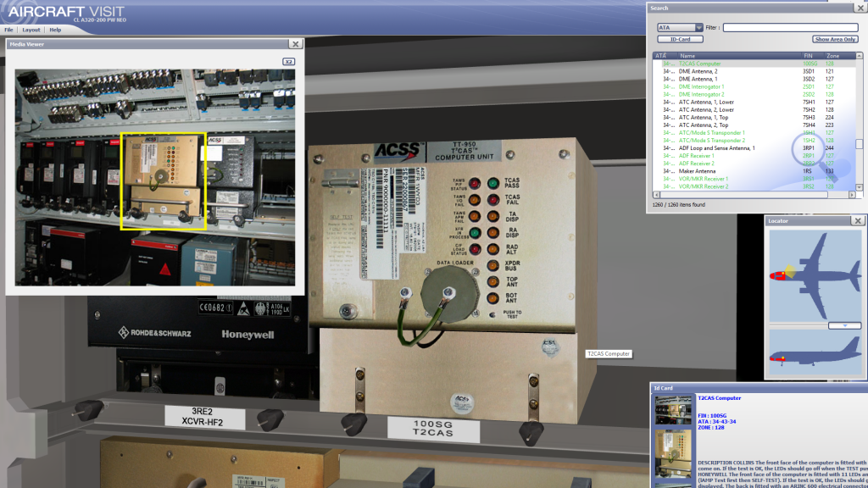Select ATC/Mode S Transponder 1 row

coord(754,133)
